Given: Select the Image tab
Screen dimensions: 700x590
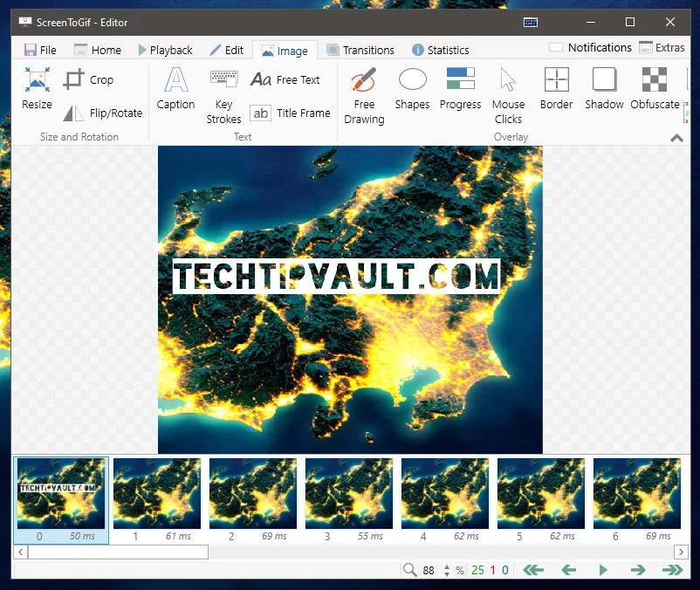Looking at the screenshot, I should [x=285, y=51].
